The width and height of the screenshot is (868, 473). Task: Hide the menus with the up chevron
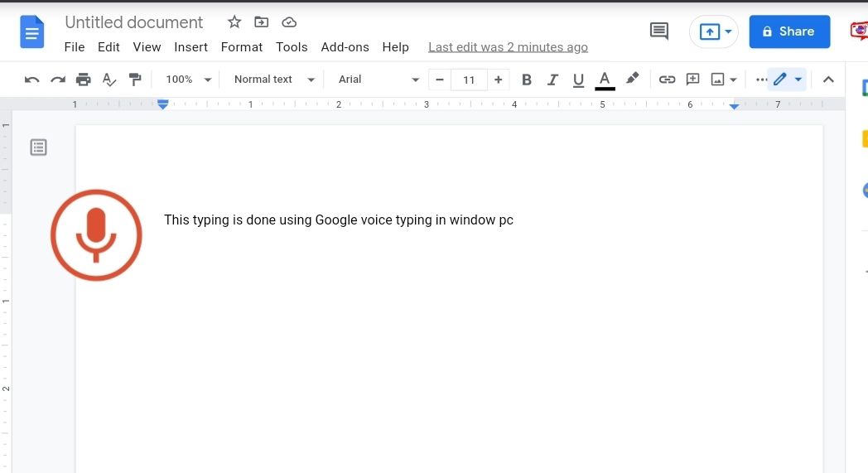(828, 80)
